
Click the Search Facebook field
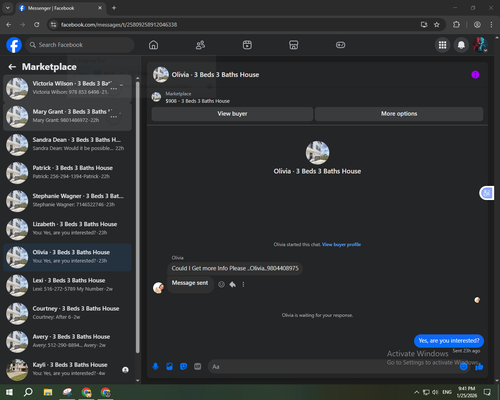80,45
